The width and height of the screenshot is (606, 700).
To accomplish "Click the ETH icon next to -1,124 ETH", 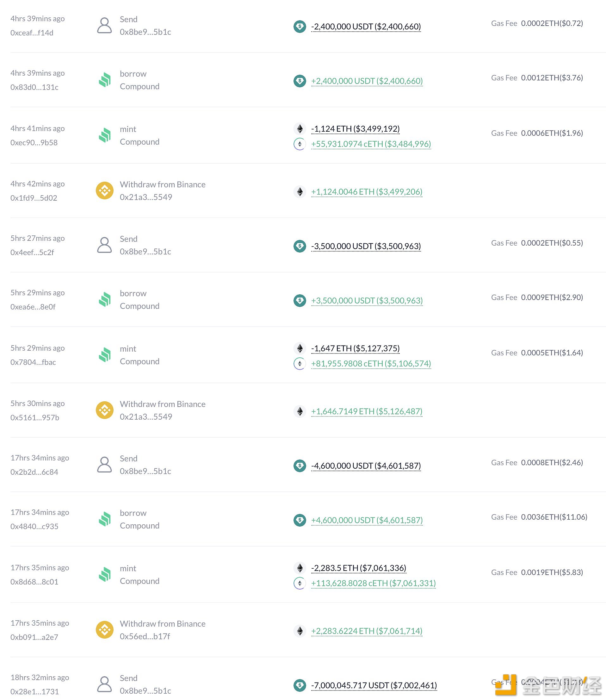I will point(300,128).
